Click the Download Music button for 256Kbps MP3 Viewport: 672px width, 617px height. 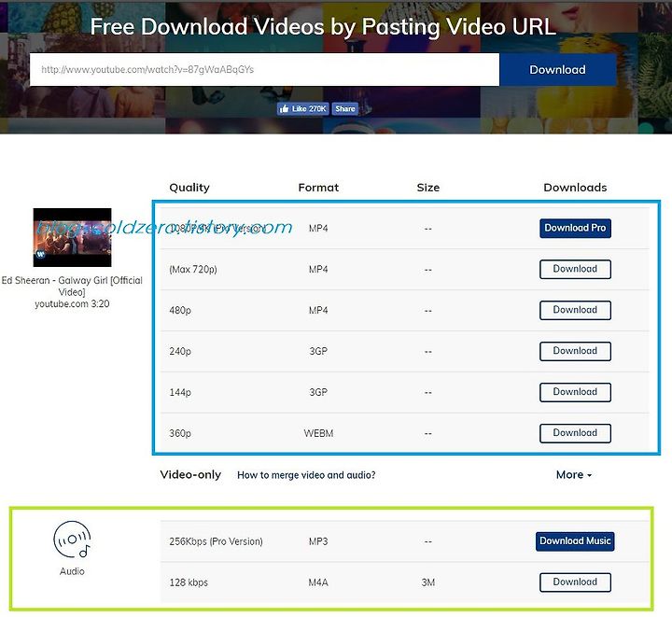pyautogui.click(x=575, y=541)
